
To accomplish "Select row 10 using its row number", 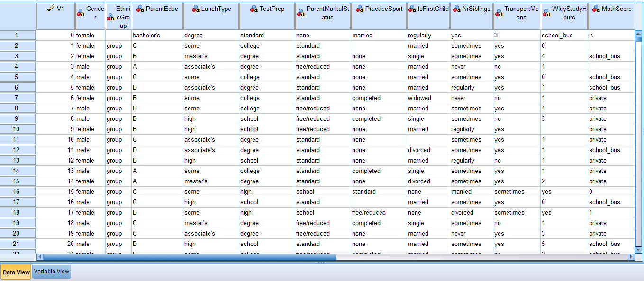I will [x=18, y=129].
